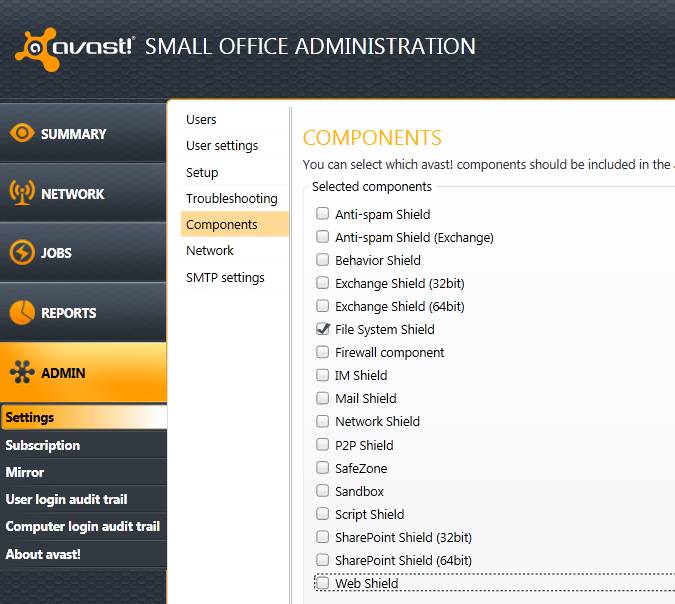Enable Exchange Shield (64bit)
Screen dimensions: 675x604
click(322, 306)
